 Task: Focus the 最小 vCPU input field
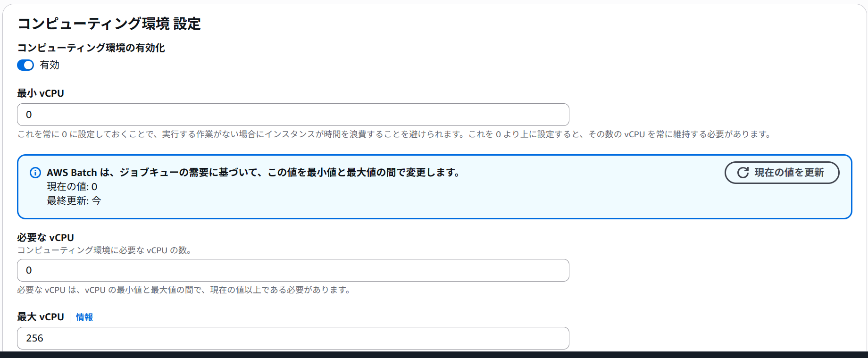[x=292, y=115]
